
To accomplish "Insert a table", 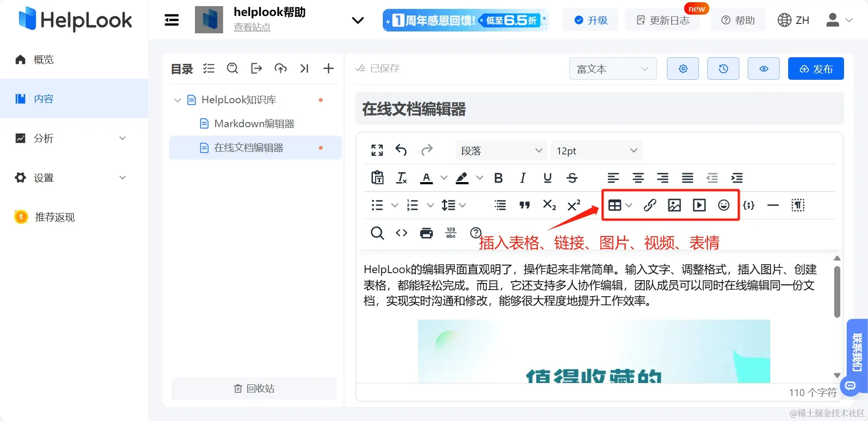I will (615, 205).
